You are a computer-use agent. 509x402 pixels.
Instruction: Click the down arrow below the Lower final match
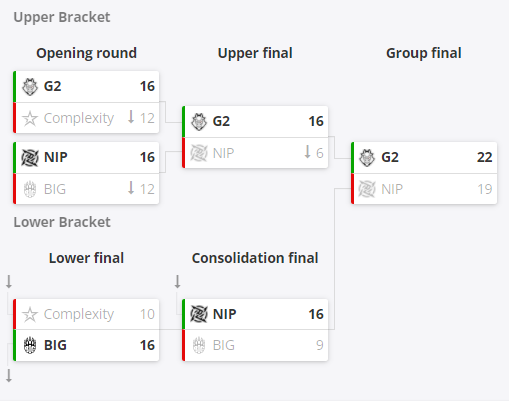(x=9, y=376)
